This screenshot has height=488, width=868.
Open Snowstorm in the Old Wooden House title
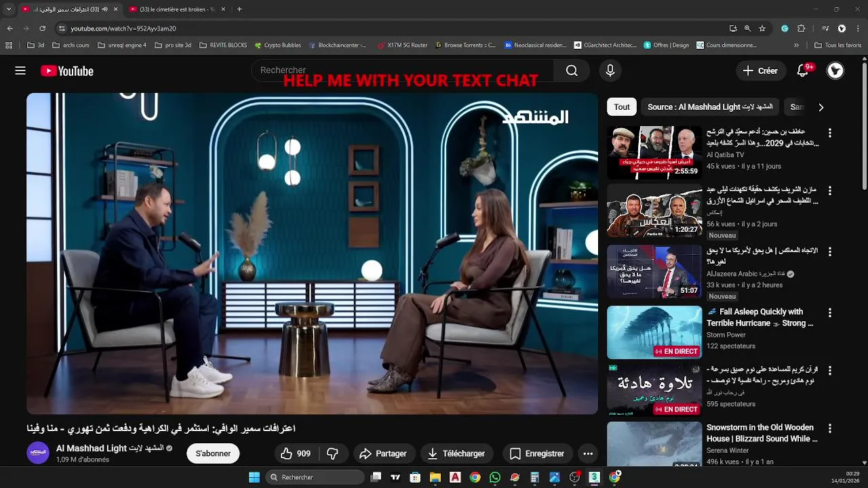[x=762, y=433]
